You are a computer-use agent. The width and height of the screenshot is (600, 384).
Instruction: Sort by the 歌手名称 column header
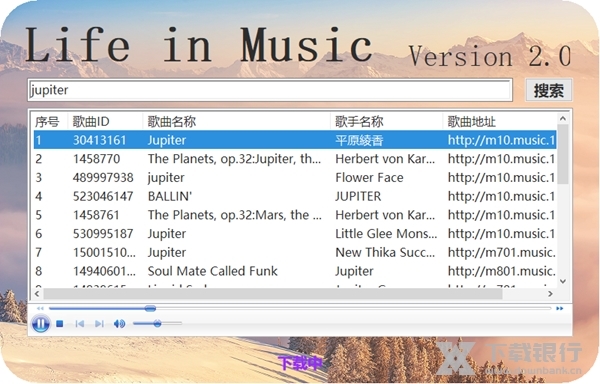(x=386, y=122)
